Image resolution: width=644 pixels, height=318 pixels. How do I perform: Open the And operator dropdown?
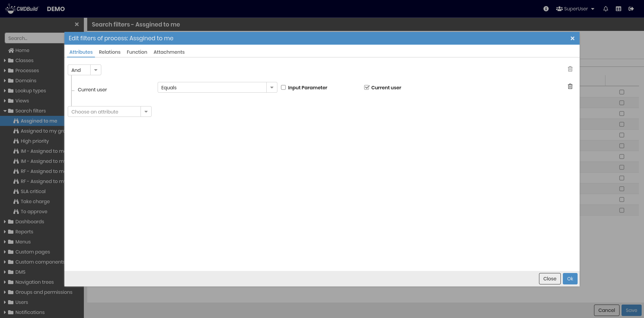point(96,70)
